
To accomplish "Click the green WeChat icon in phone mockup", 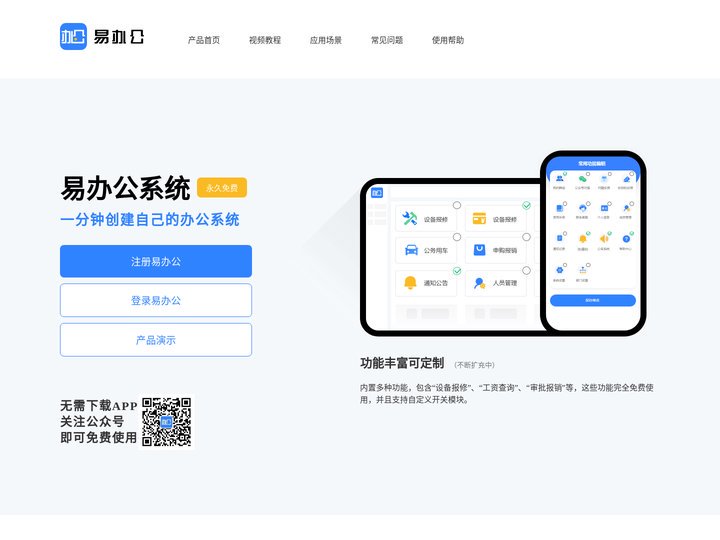I will pos(582,179).
